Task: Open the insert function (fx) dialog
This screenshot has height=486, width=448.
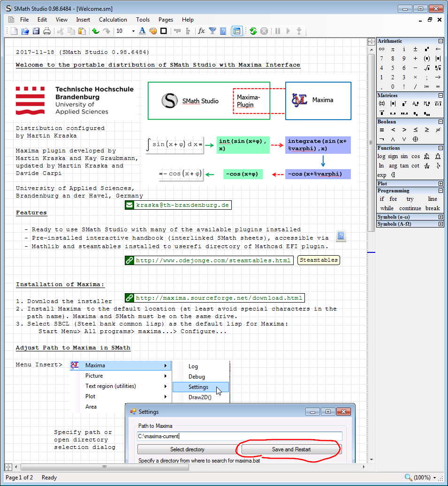Action: click(x=202, y=31)
